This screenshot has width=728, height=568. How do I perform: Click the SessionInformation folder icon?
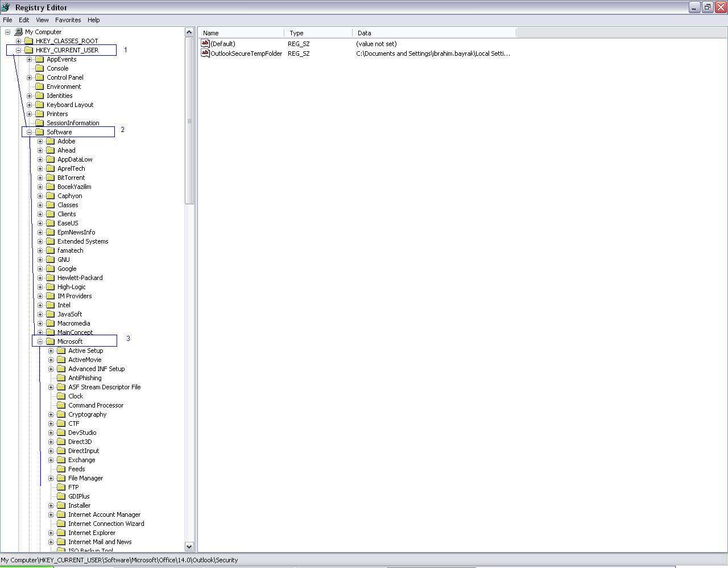point(40,123)
